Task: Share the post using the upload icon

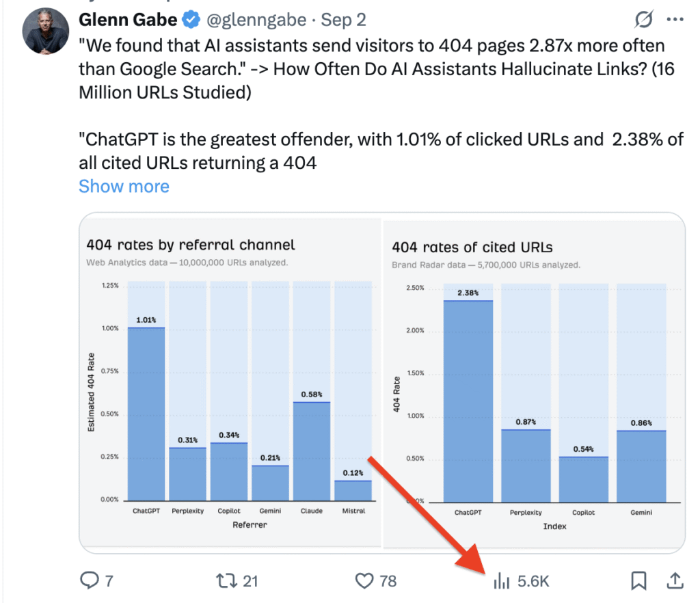Action: tap(674, 580)
